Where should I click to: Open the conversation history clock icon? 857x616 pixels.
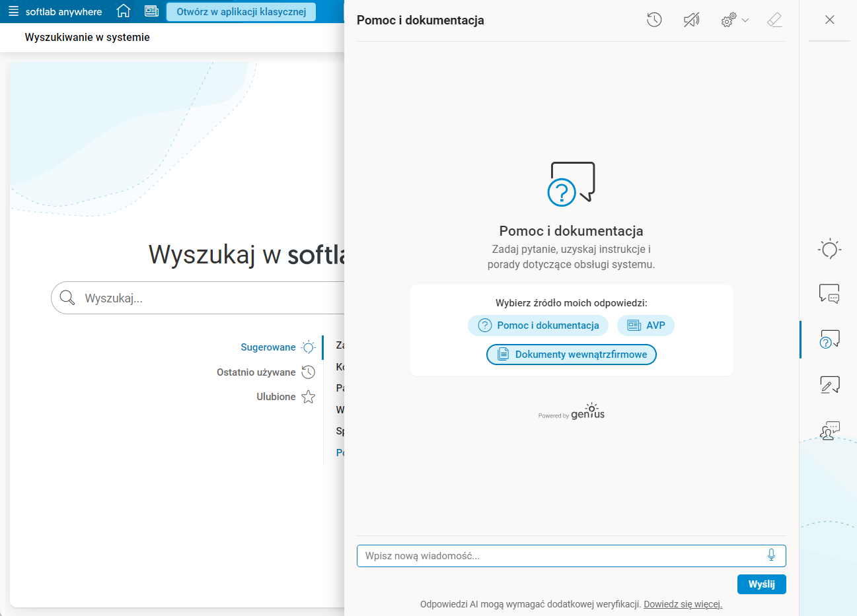tap(654, 20)
